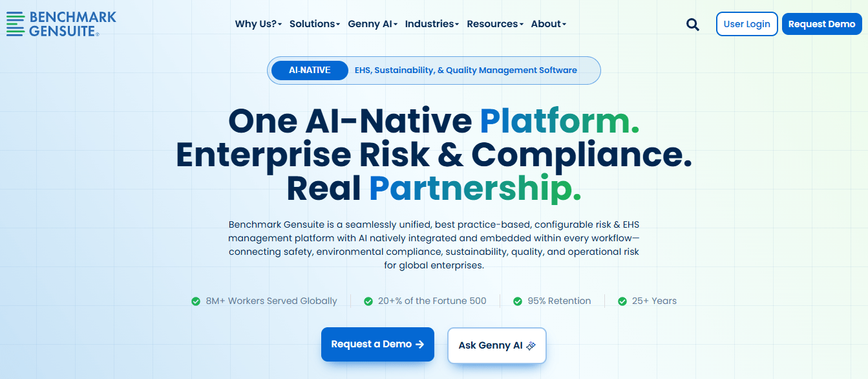This screenshot has width=868, height=379.
Task: Expand the Industries menu
Action: point(432,24)
